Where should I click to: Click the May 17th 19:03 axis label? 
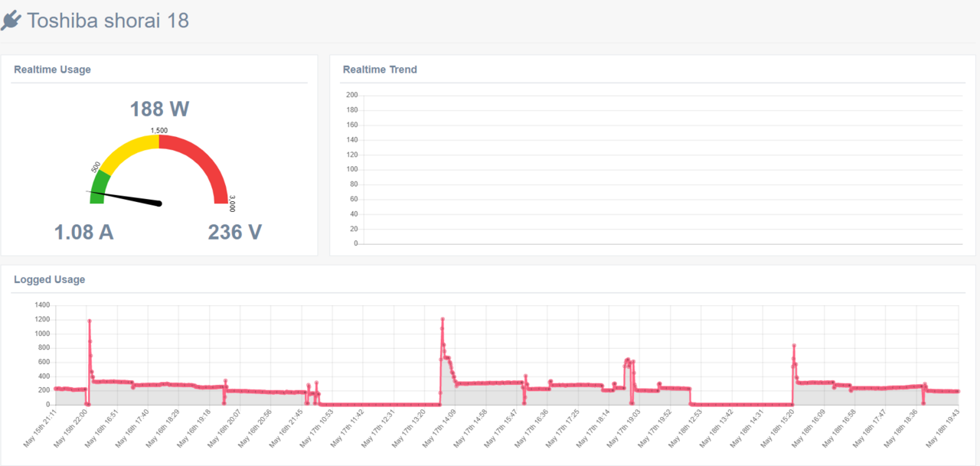pyautogui.click(x=625, y=428)
